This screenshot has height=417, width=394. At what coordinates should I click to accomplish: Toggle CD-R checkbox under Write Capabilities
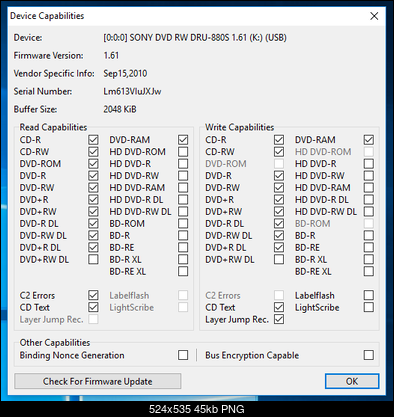[x=279, y=140]
